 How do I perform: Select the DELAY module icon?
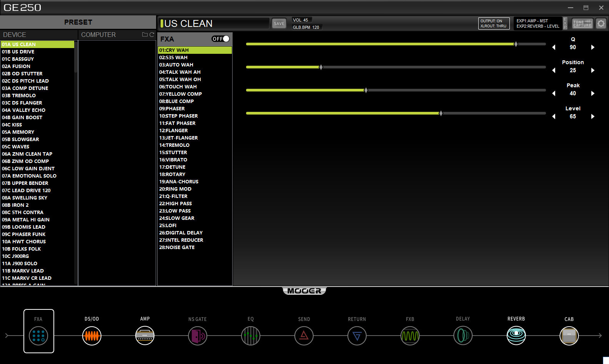click(x=463, y=336)
